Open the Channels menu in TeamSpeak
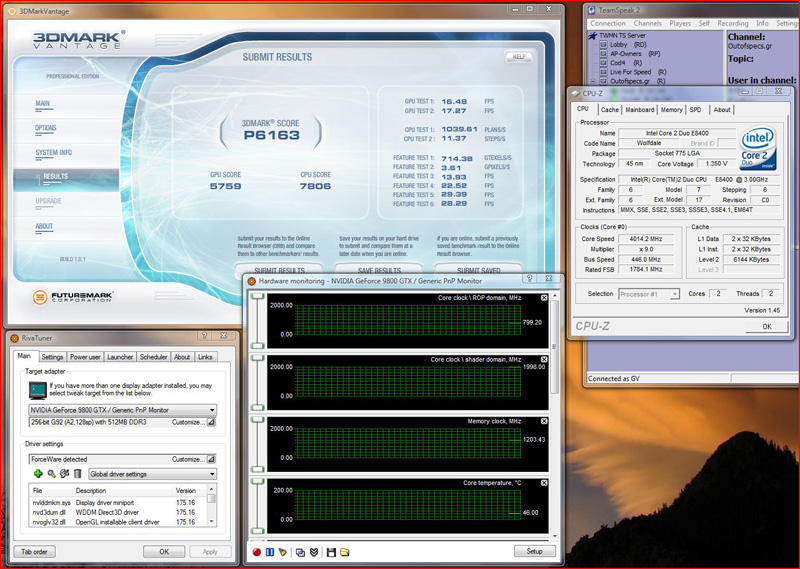Image resolution: width=800 pixels, height=569 pixels. (x=647, y=23)
